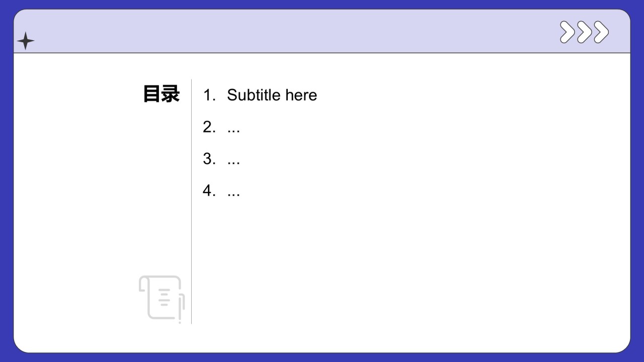Select the list number "1."

coord(209,95)
